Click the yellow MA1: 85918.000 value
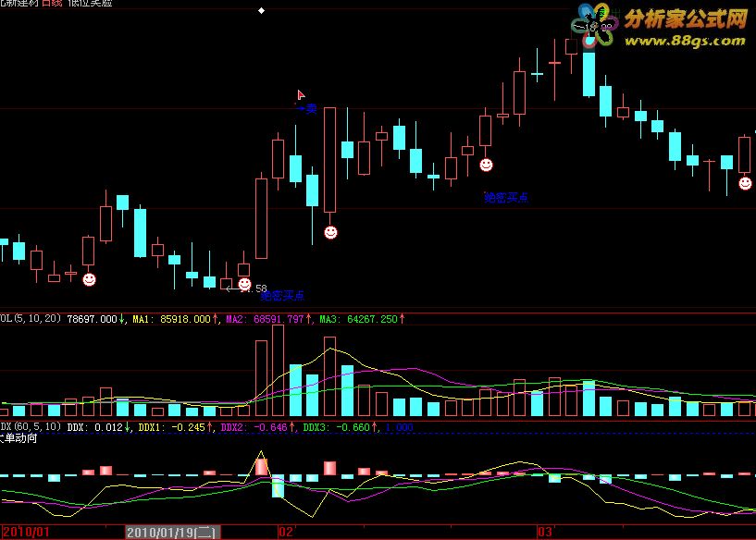Image resolution: width=756 pixels, height=540 pixels. (172, 319)
